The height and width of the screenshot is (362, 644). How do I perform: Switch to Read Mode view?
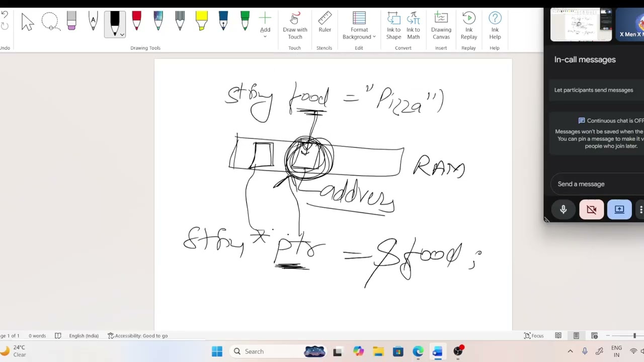click(558, 336)
